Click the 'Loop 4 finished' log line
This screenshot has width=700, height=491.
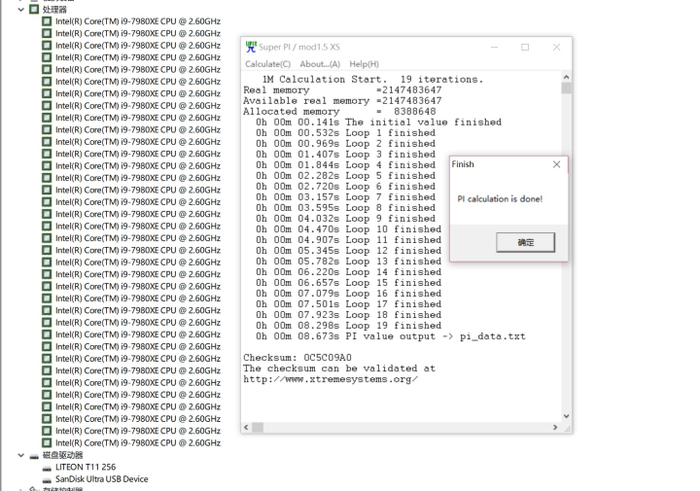pos(346,165)
